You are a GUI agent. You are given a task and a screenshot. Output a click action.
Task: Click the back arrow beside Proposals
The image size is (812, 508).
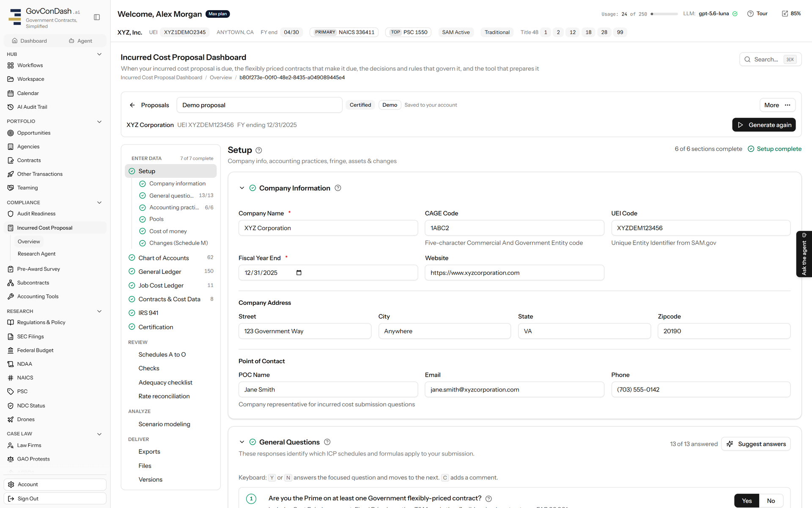pyautogui.click(x=132, y=105)
